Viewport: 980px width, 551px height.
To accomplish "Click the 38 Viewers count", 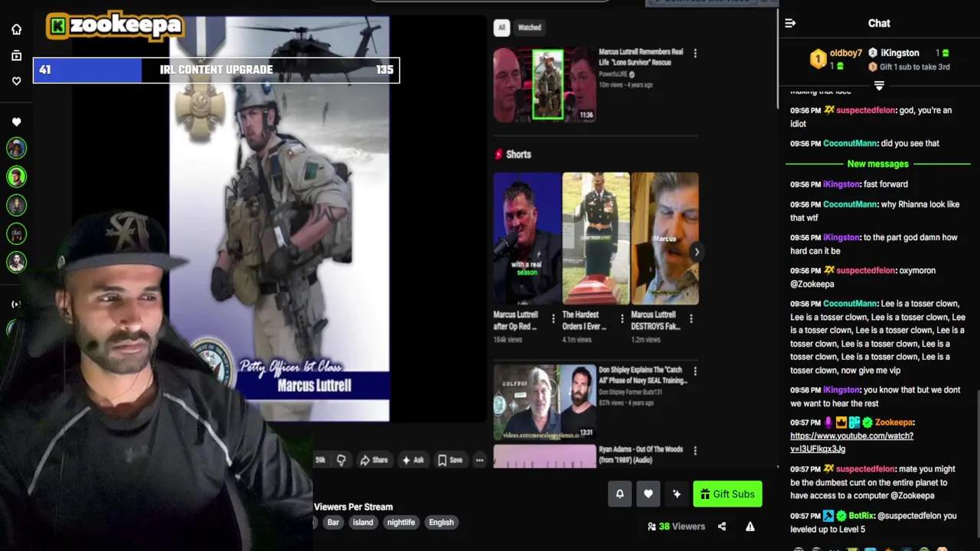I will [x=676, y=527].
